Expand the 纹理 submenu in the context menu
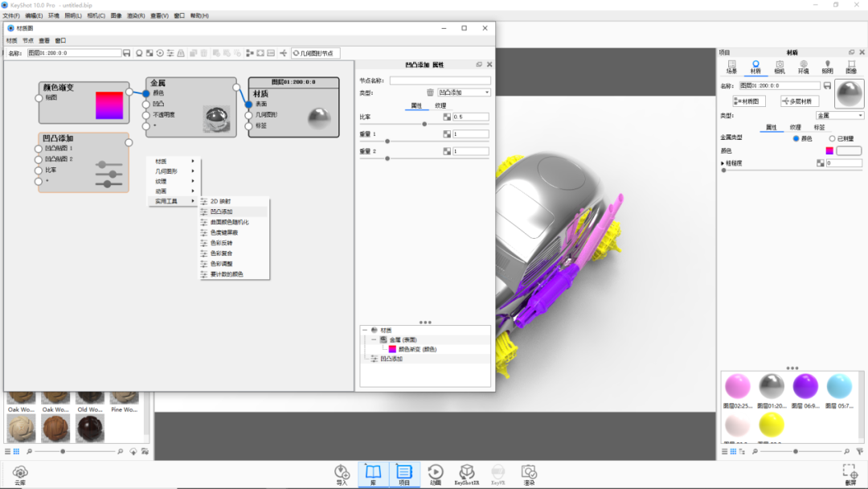The height and width of the screenshot is (489, 868). [174, 181]
